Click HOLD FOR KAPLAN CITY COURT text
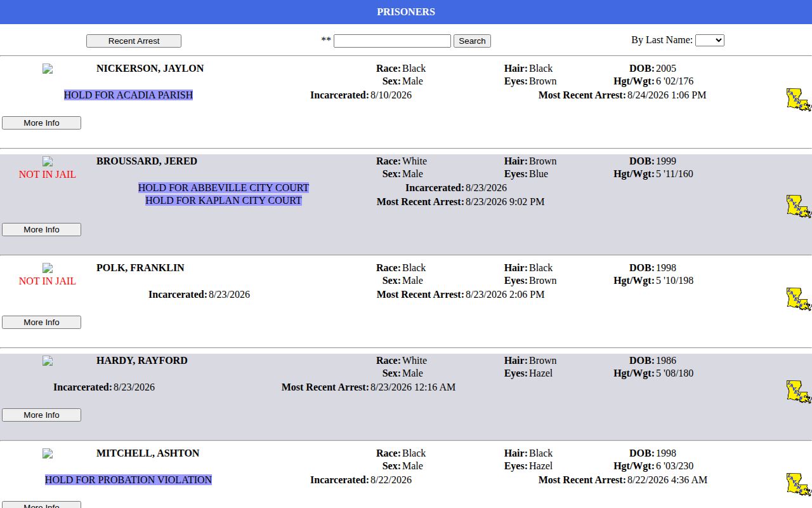 223,201
